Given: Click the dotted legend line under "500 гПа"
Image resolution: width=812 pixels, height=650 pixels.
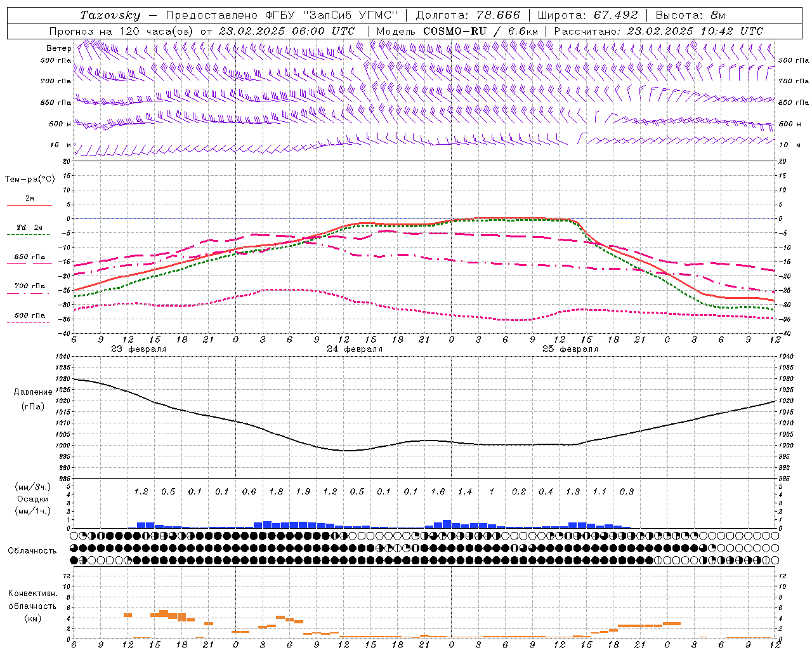Looking at the screenshot, I should click(29, 323).
